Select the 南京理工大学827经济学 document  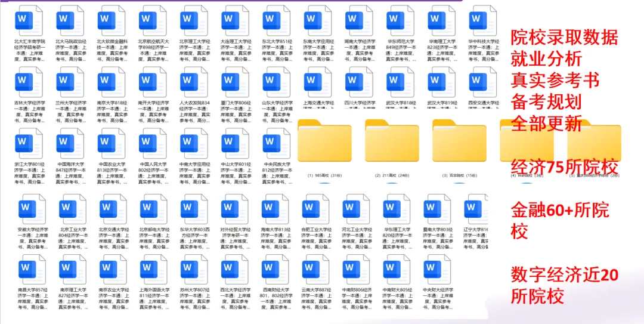73,269
